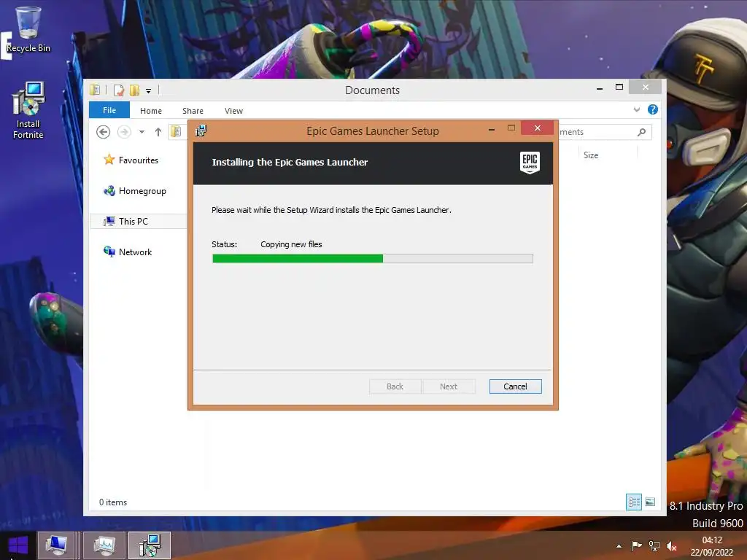Screen dimensions: 747x560
Task: Open the Install Fortnite desktop shortcut
Action: 28,111
